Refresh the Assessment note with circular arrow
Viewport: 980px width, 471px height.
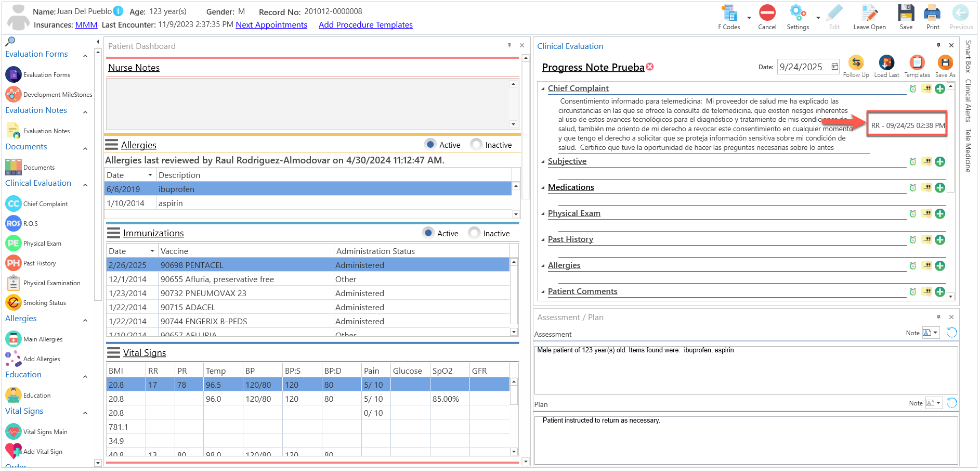coord(952,333)
